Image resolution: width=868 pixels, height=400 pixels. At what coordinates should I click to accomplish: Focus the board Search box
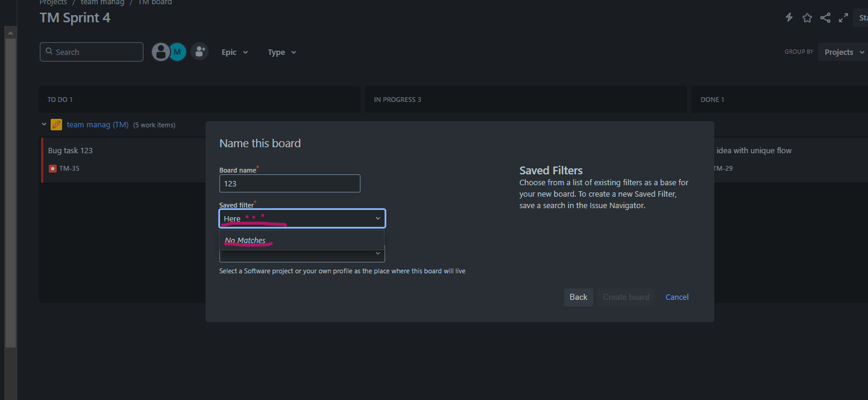(92, 52)
